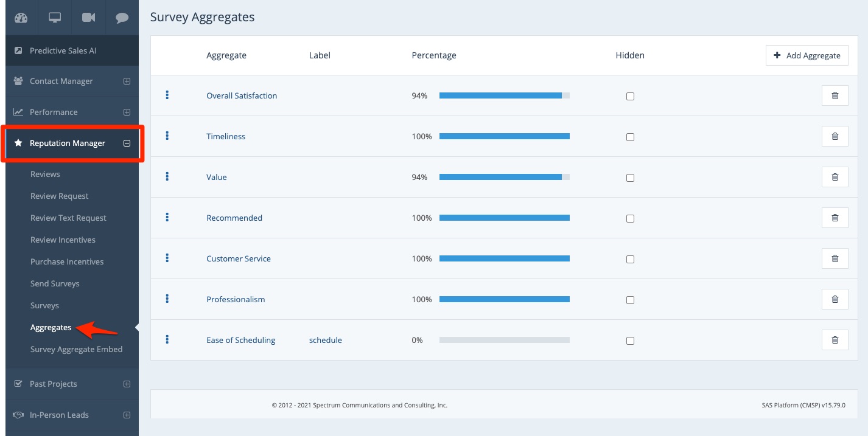Open the video camera icon
Image resolution: width=868 pixels, height=436 pixels.
click(x=88, y=18)
